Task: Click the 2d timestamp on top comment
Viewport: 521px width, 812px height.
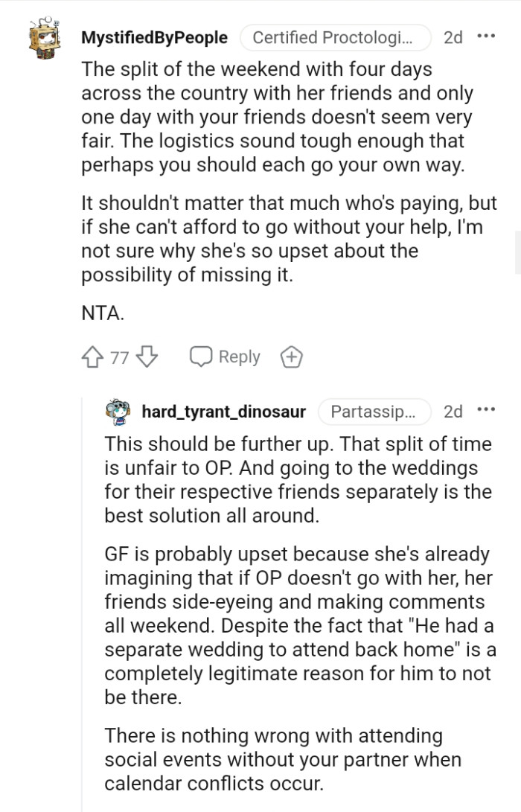Action: pyautogui.click(x=453, y=37)
